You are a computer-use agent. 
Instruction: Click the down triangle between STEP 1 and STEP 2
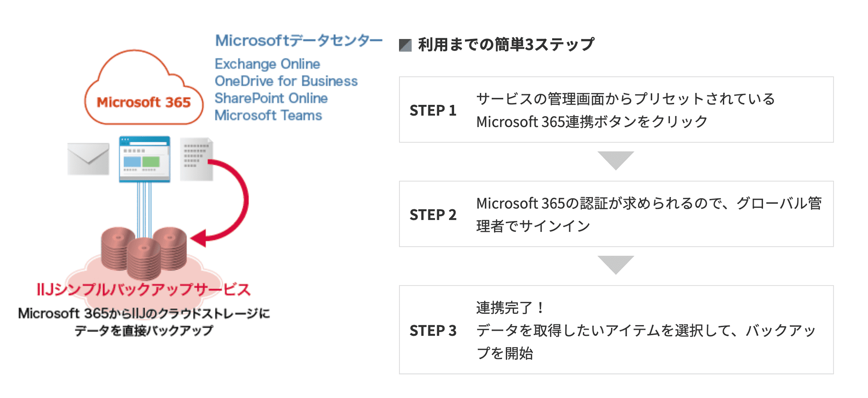point(616,160)
